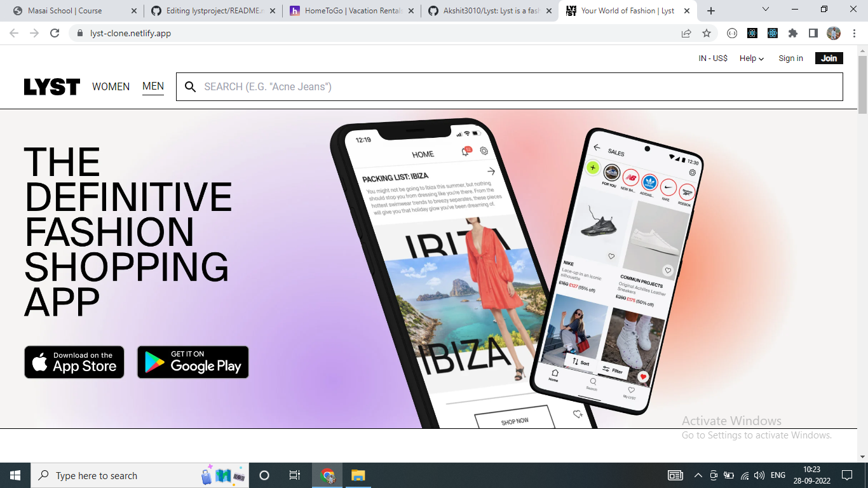
Task: Toggle the browser side panel icon
Action: (x=813, y=33)
